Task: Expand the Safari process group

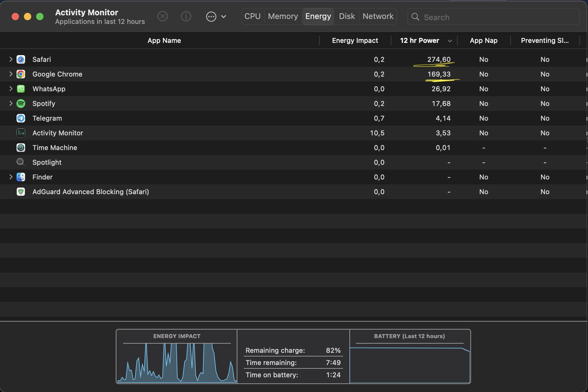Action: pyautogui.click(x=11, y=59)
